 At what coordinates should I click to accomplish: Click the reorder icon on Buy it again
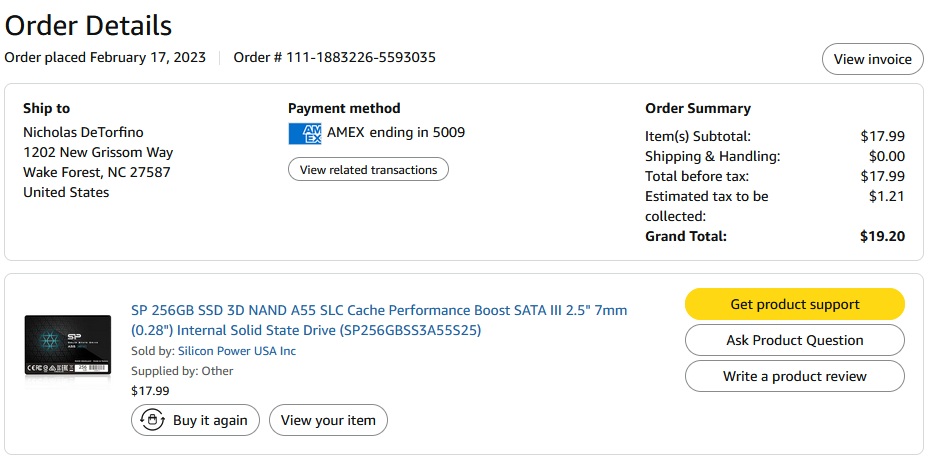pyautogui.click(x=151, y=420)
